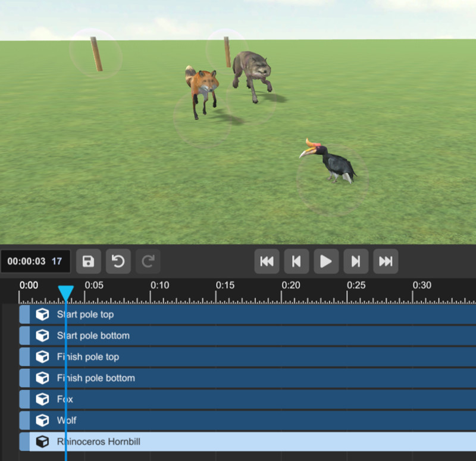Click the cube icon on the Fox track
Viewport: 476px width, 461px height.
(42, 399)
